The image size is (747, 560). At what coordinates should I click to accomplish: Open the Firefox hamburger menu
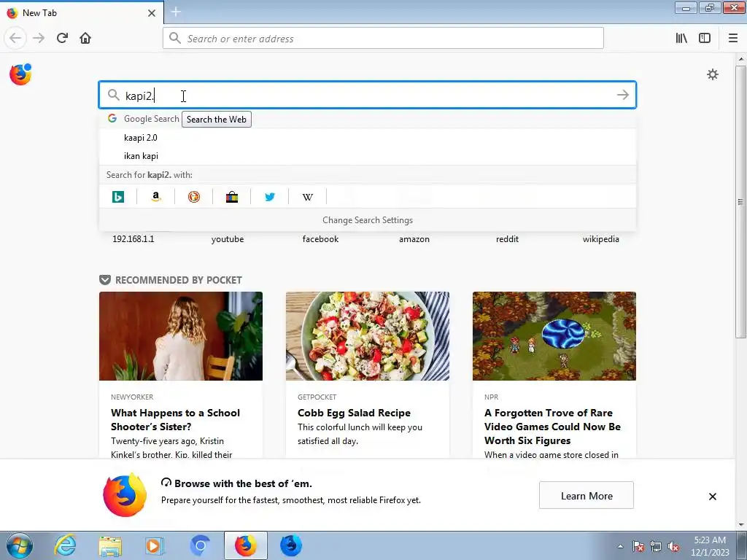pyautogui.click(x=732, y=38)
